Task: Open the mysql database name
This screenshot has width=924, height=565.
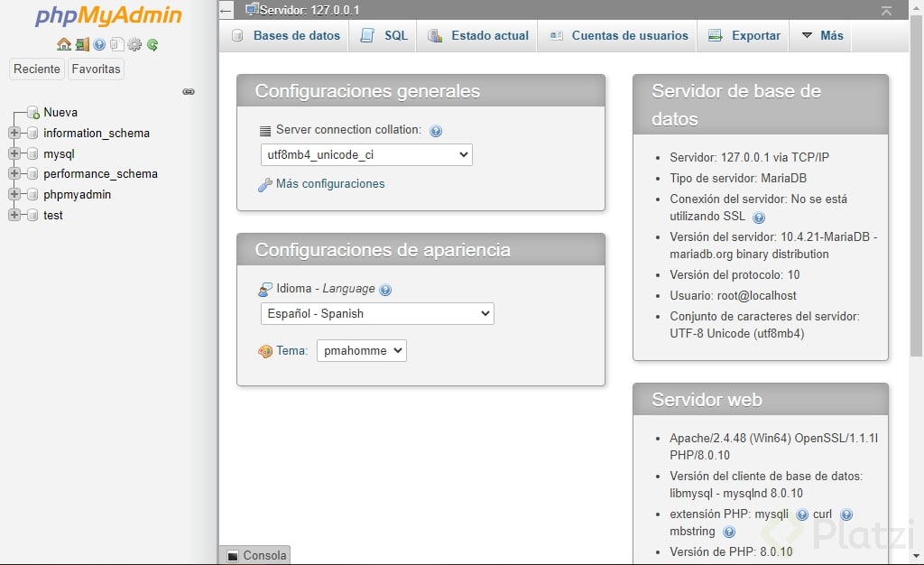Action: pyautogui.click(x=59, y=153)
